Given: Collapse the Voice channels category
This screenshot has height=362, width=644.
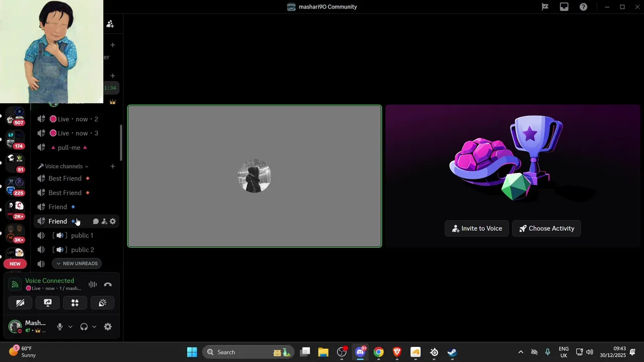Looking at the screenshot, I should coord(63,166).
